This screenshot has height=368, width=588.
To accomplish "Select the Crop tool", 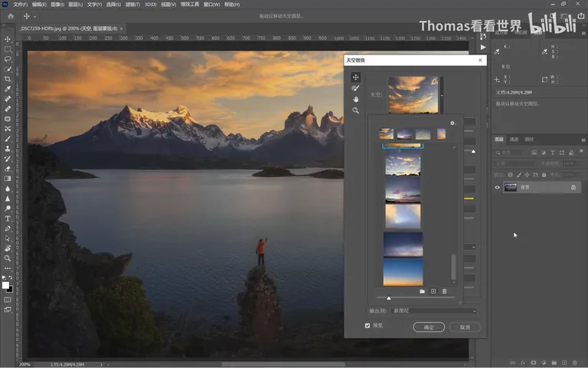I will pyautogui.click(x=8, y=79).
